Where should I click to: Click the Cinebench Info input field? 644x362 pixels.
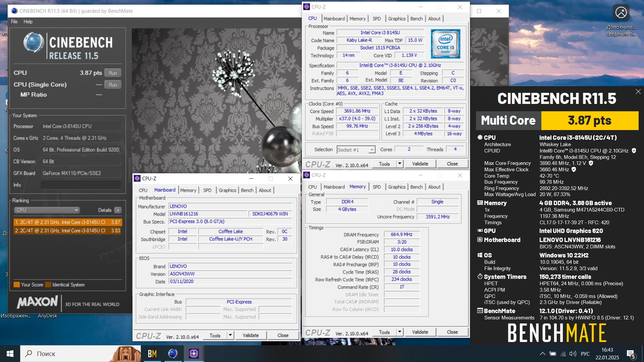coord(81,185)
